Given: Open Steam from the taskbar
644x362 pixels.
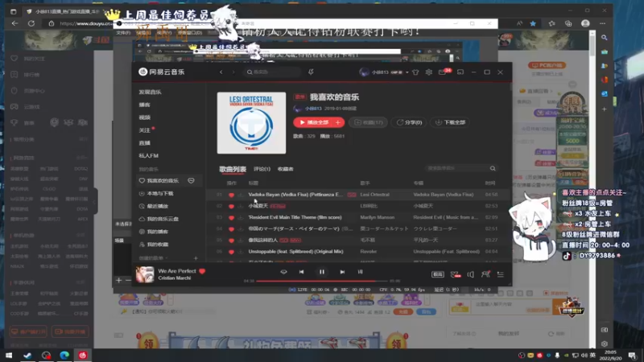Looking at the screenshot, I should pyautogui.click(x=27, y=355).
